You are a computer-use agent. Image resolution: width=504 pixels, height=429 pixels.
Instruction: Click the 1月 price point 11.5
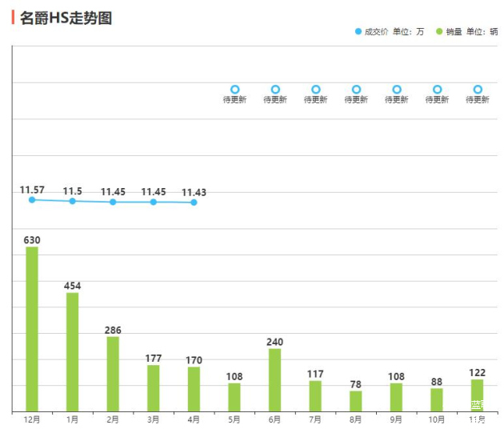72,201
